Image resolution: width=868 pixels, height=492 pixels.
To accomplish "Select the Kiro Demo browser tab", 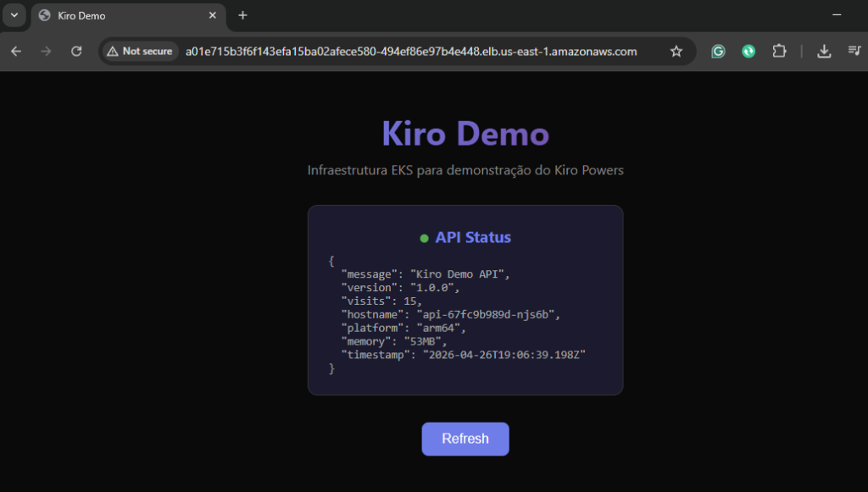I will click(x=119, y=15).
